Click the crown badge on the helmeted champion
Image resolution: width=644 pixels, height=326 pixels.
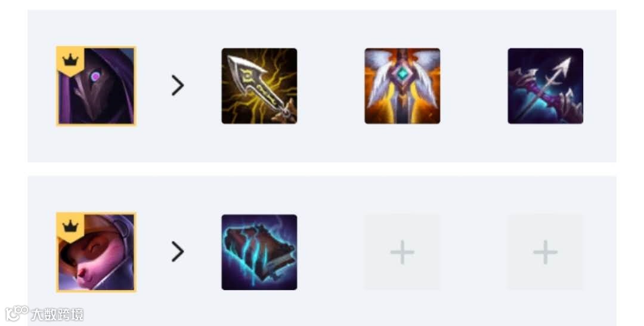70,227
